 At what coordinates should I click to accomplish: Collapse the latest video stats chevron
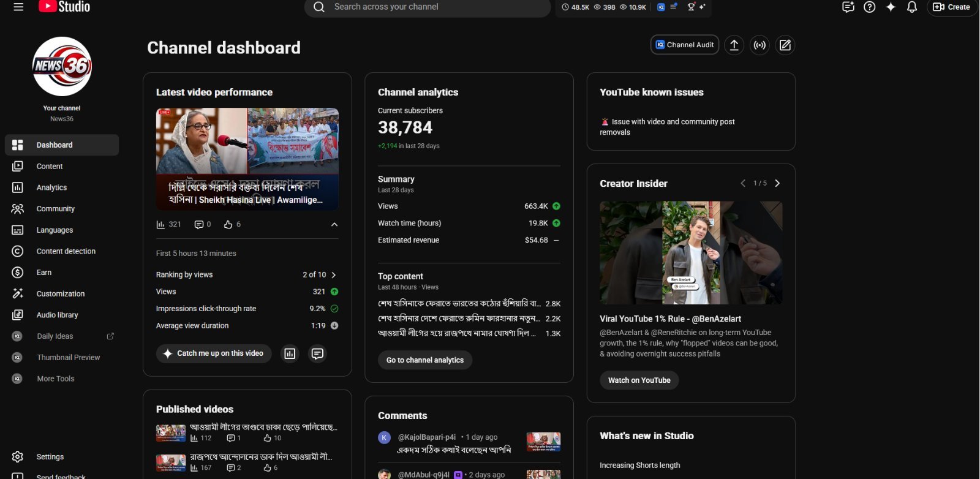pos(334,224)
